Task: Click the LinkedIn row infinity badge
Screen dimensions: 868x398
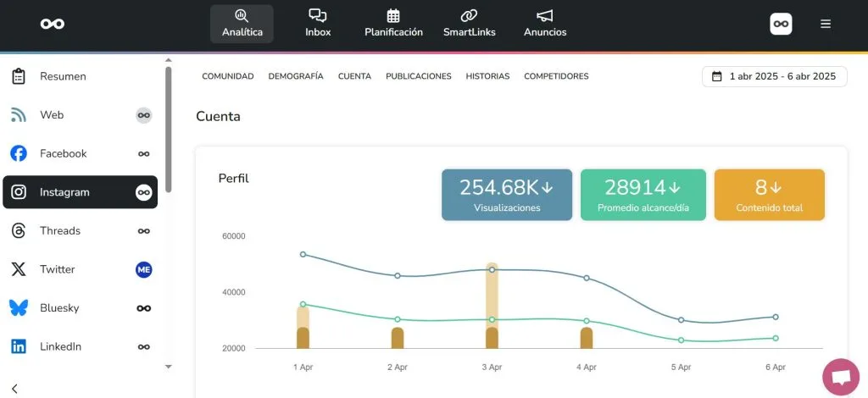Action: 144,346
